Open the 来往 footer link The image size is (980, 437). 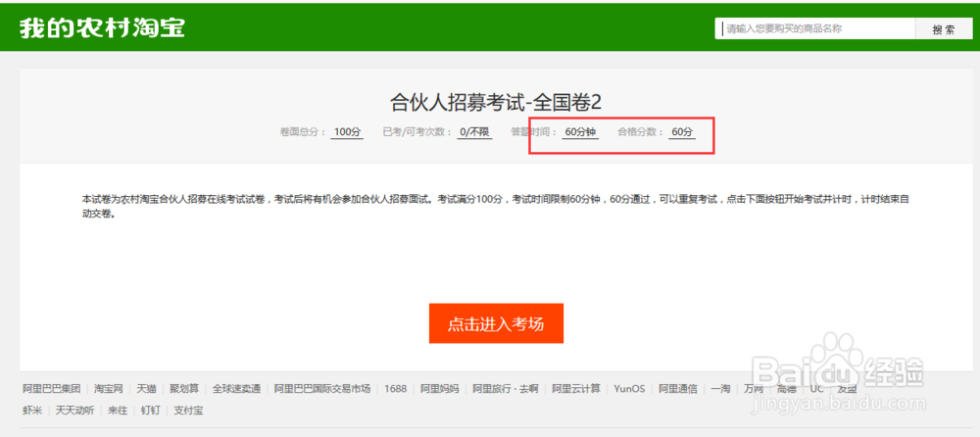click(x=118, y=411)
